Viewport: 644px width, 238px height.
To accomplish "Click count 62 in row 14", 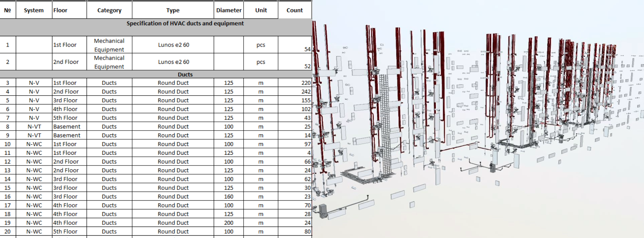I will (295, 179).
